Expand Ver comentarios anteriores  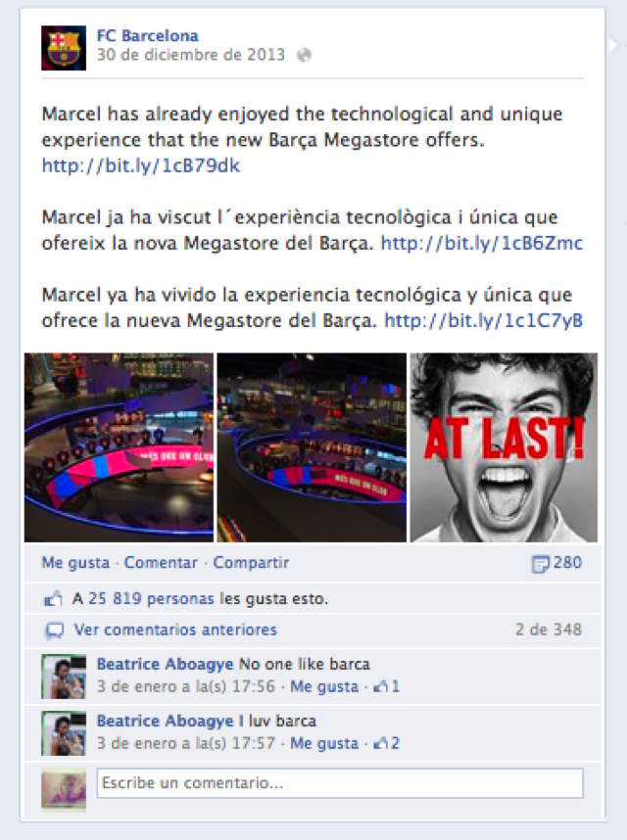point(175,630)
